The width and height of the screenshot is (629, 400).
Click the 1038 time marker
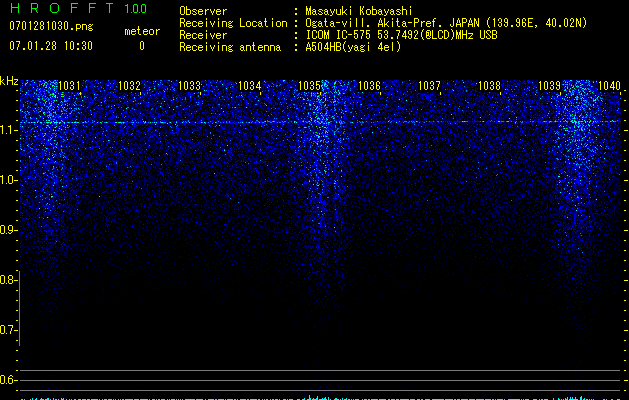[x=489, y=86]
